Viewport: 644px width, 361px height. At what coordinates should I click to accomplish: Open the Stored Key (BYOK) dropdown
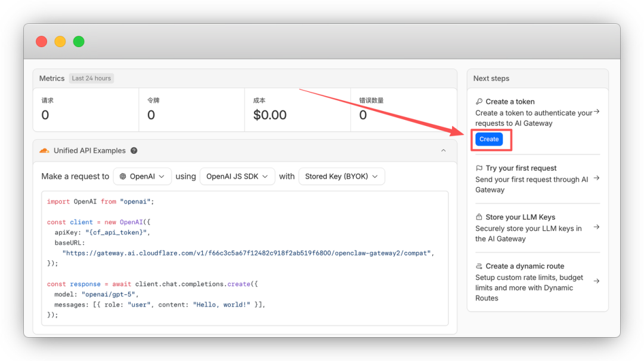(x=341, y=177)
